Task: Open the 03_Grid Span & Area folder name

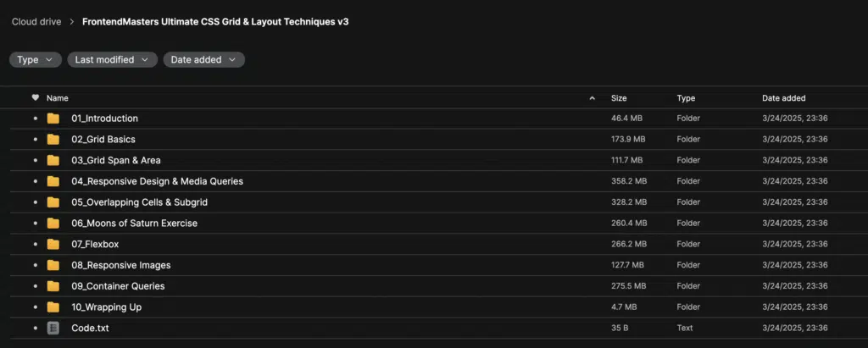Action: (x=116, y=160)
